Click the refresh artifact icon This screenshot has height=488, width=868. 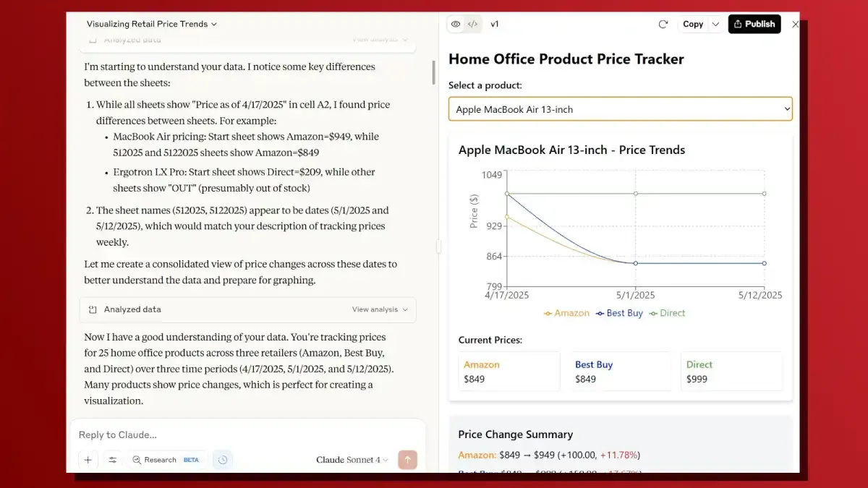coord(663,24)
